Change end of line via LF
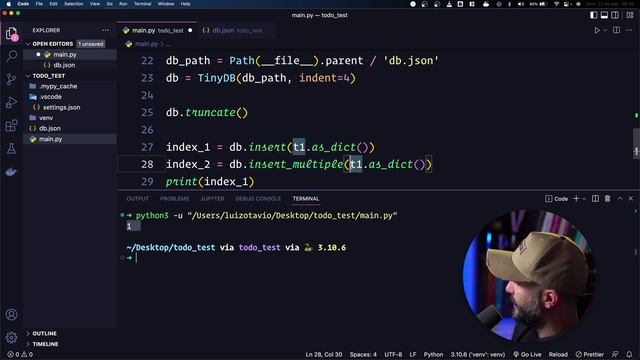Viewport: 640px width, 360px height. [x=413, y=355]
